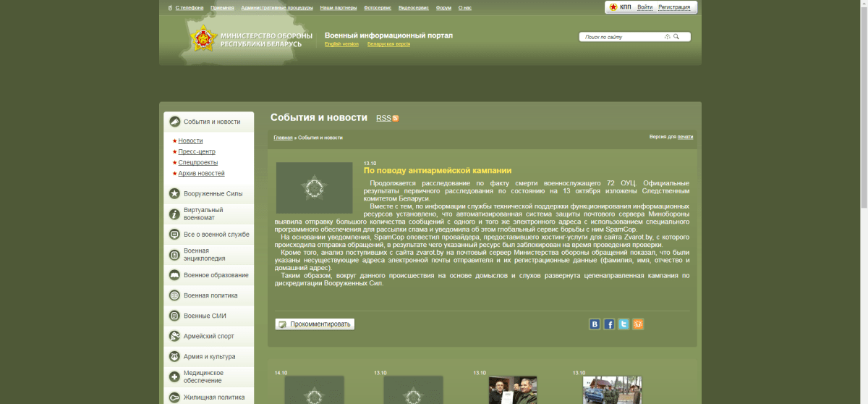The image size is (868, 404).
Task: Click the Ministry of Defence emblem logo
Action: tap(203, 38)
